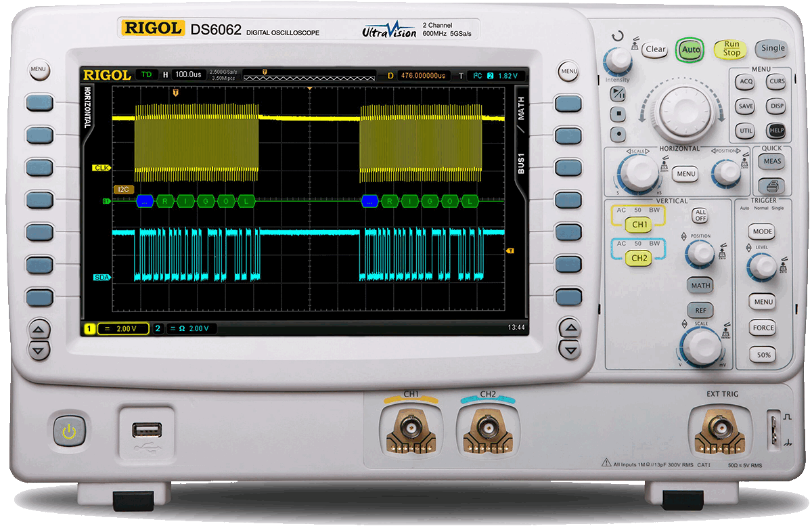Set trigger level with the 50% button
Viewport: 812px width, 526px height.
coord(763,354)
